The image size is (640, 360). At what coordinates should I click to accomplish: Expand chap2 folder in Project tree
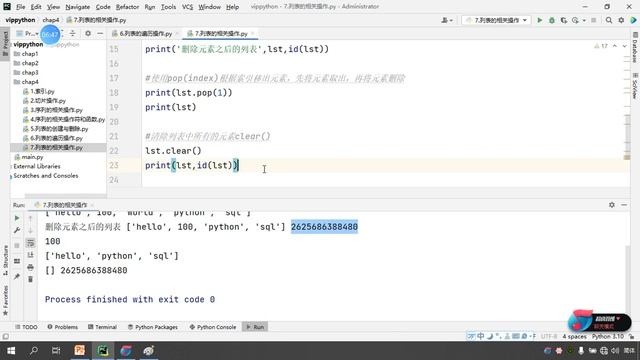[x=29, y=63]
